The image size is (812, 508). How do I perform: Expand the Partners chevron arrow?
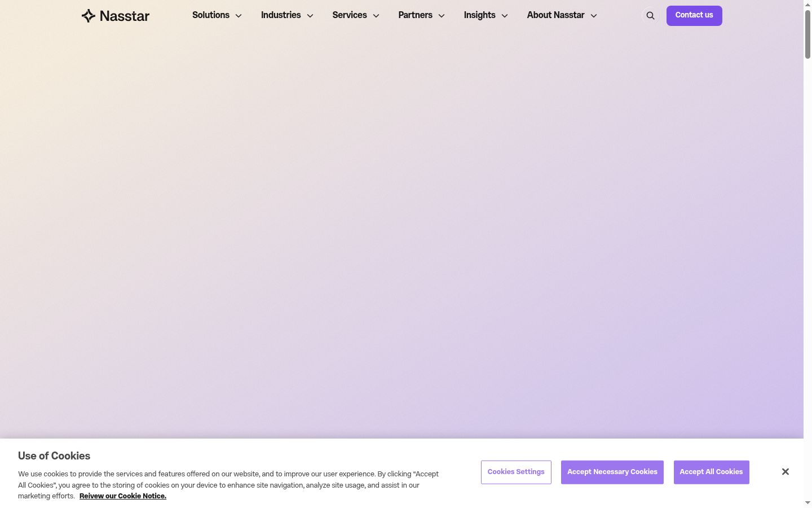[x=442, y=16]
